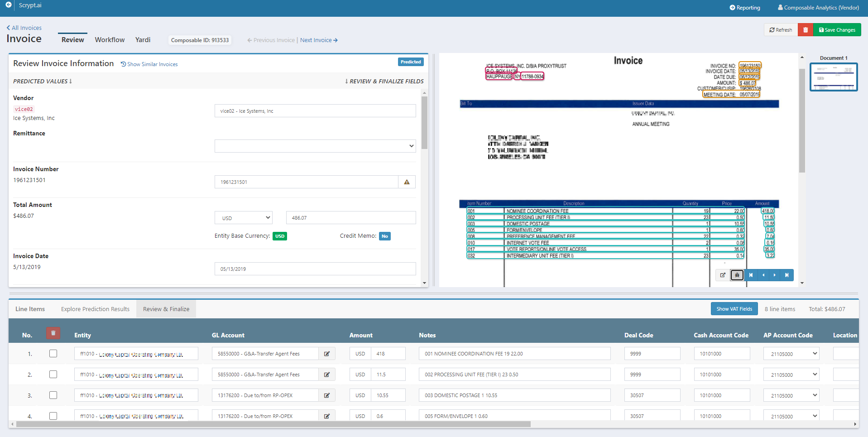The image size is (868, 437).
Task: Open the Remittance dropdown
Action: pyautogui.click(x=315, y=146)
